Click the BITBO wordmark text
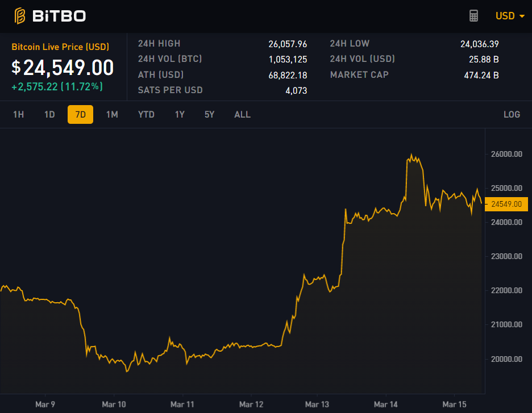Screen dimensions: 532x413 [59, 16]
